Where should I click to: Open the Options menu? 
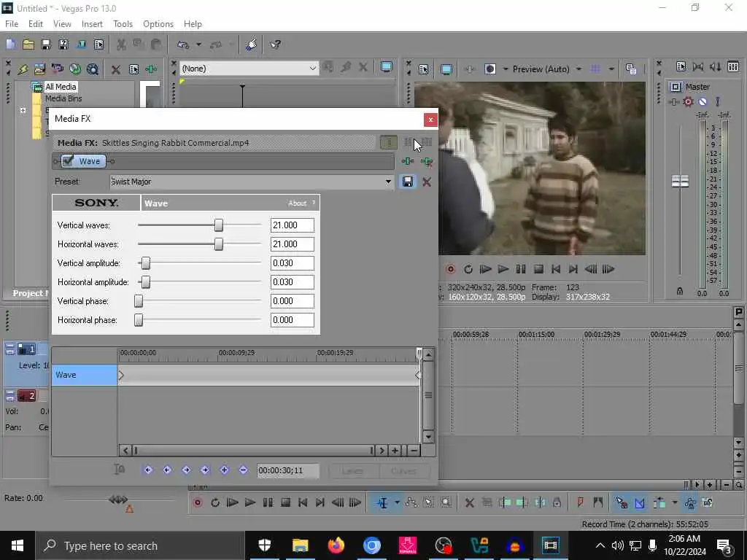click(158, 24)
